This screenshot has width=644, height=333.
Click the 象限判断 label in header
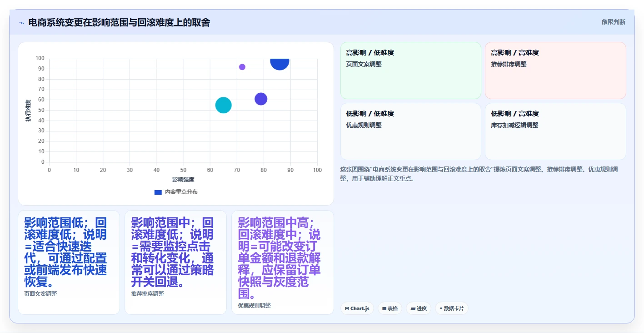(x=613, y=22)
